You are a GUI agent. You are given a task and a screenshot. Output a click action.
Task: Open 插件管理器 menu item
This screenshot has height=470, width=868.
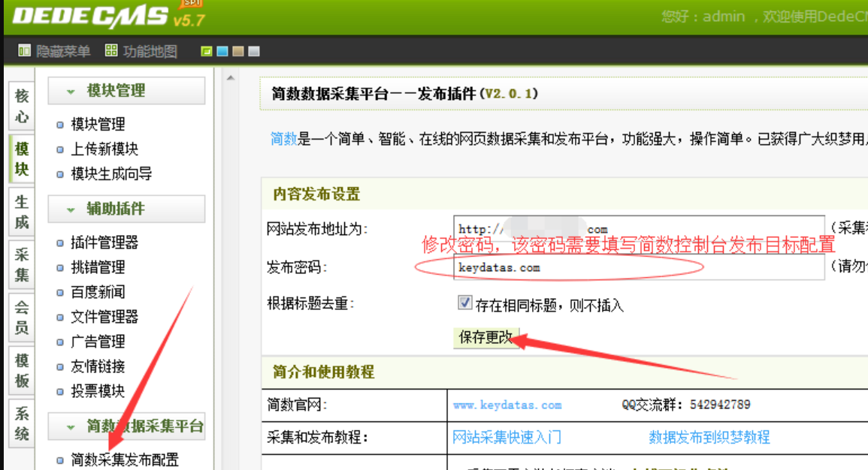104,243
